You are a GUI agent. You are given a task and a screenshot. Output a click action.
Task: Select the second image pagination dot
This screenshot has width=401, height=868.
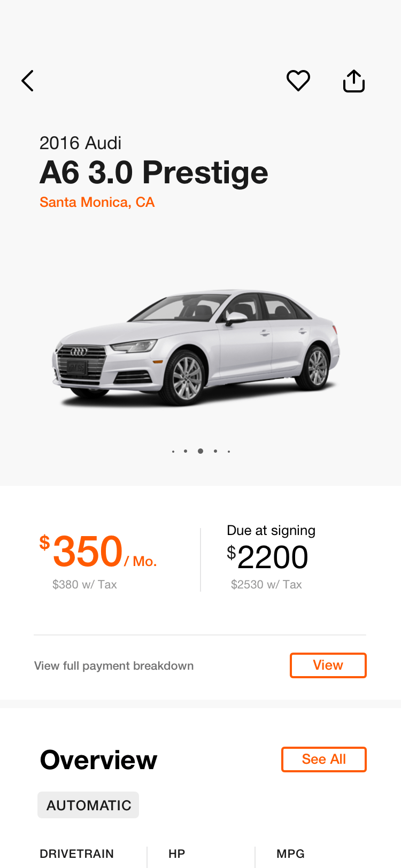coord(186,451)
